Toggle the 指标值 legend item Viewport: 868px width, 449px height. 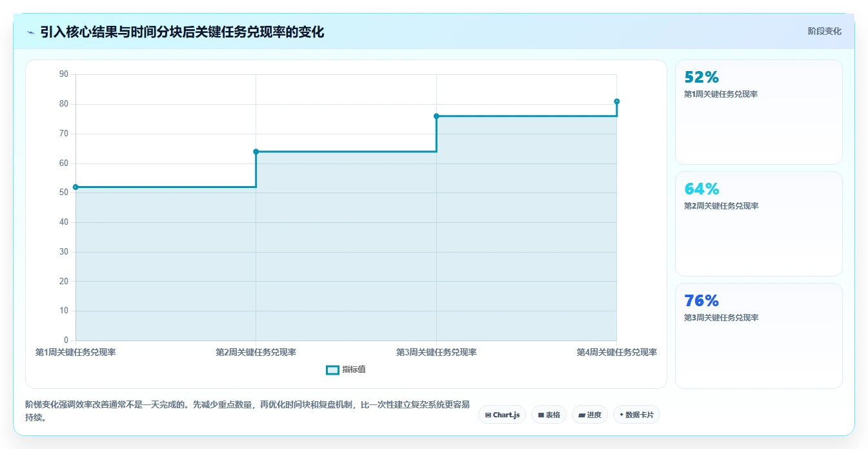346,370
